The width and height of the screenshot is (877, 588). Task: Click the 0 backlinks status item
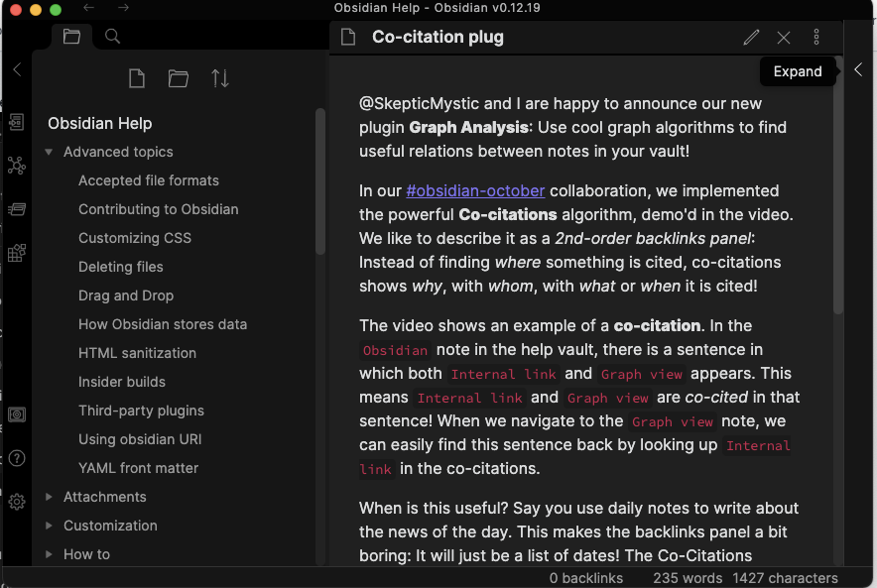[585, 578]
